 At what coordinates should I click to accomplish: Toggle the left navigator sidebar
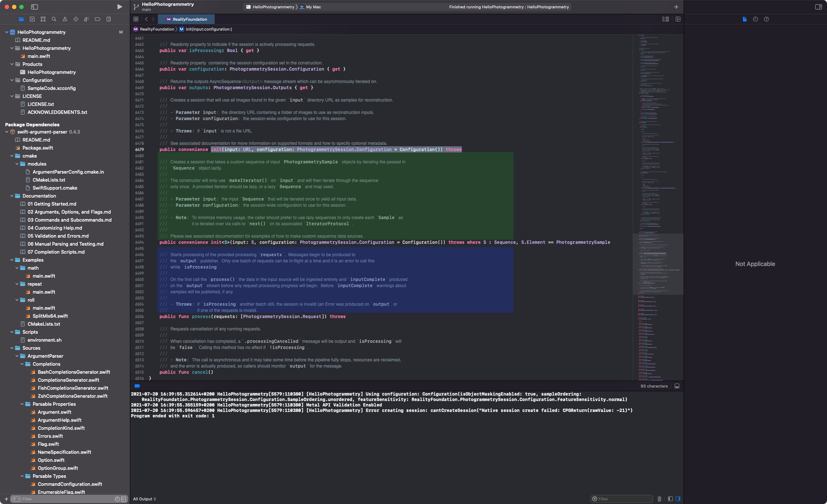35,7
